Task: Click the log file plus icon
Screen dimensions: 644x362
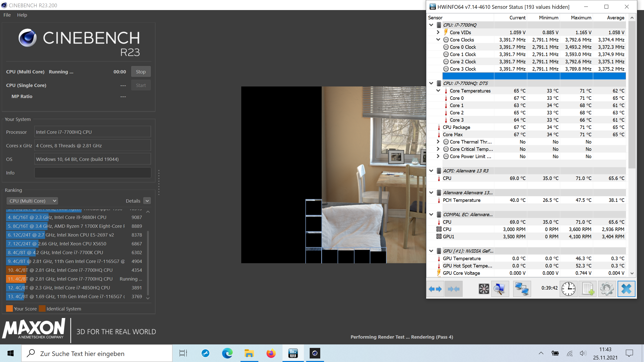Action: (588, 289)
